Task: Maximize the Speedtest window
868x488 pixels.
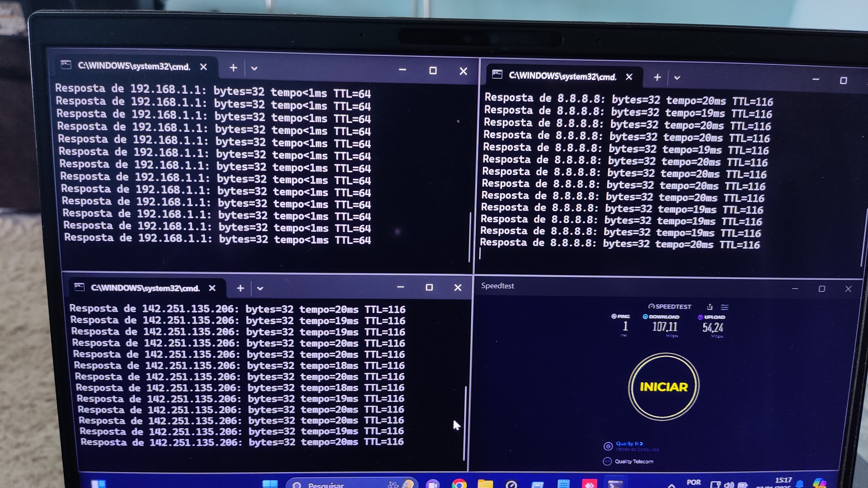Action: (822, 289)
